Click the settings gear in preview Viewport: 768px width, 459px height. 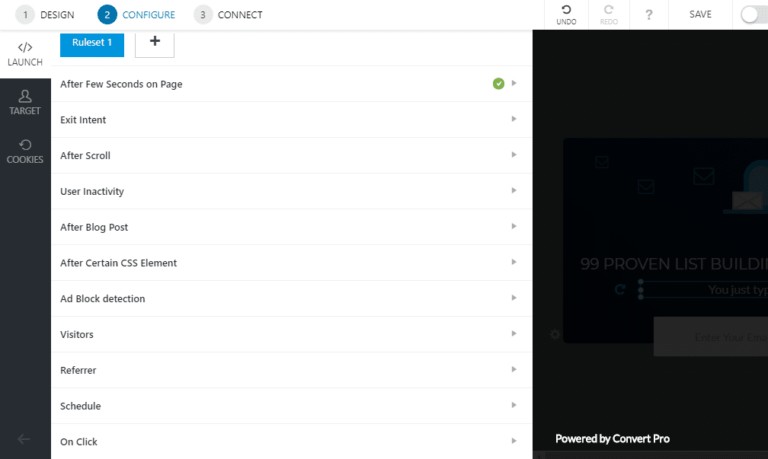point(554,335)
